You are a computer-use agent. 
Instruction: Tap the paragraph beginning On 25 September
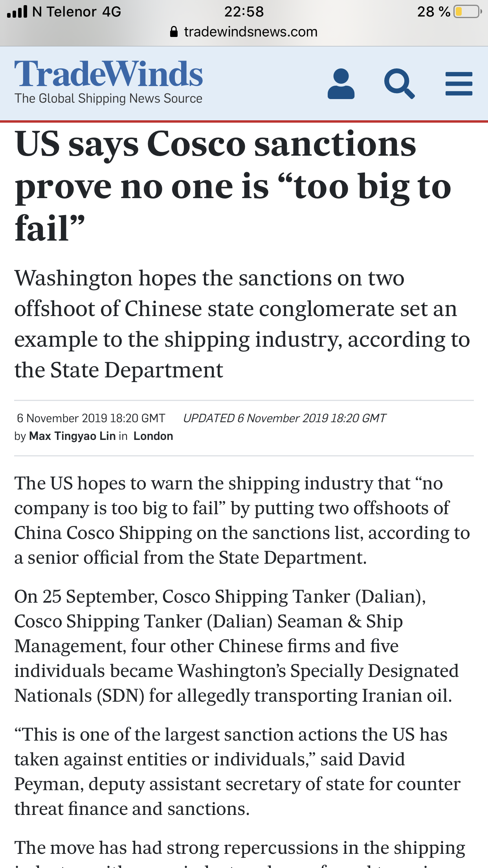(x=237, y=646)
